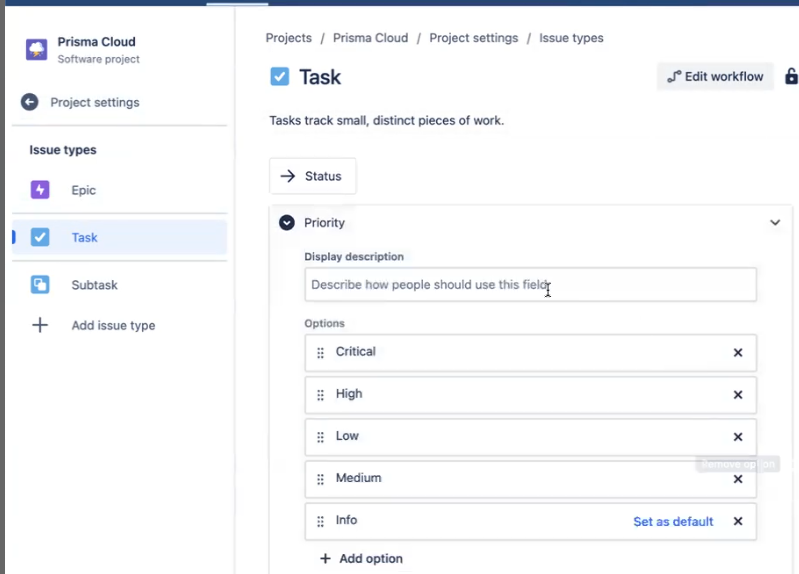Screen dimensions: 799x574
Task: Click the Info option text
Action: click(346, 520)
